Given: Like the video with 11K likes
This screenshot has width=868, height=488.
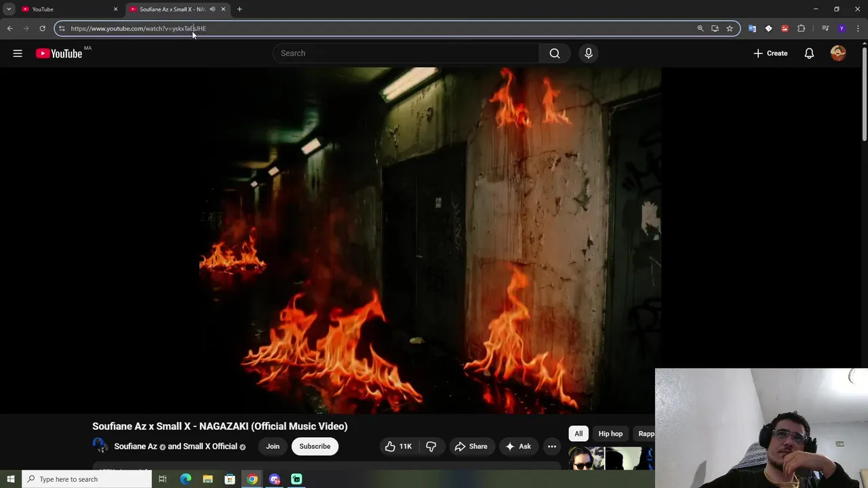Looking at the screenshot, I should coord(398,446).
